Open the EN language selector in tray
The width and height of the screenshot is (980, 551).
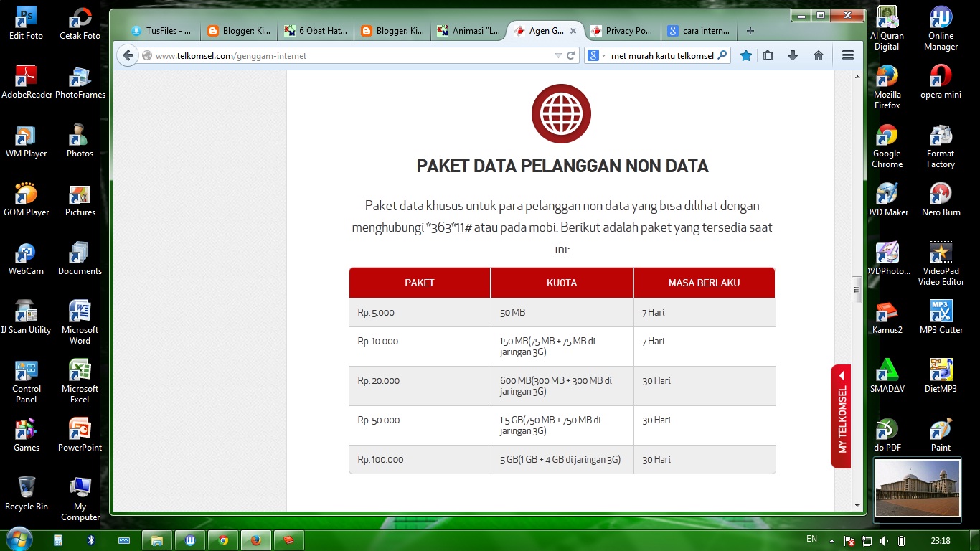(811, 539)
